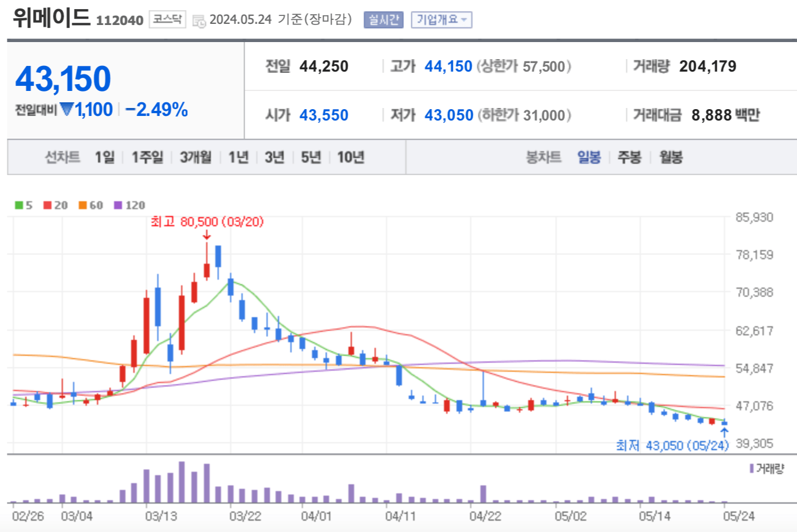Viewport: 797px width, 532px height.
Task: Select the 1주일 line chart tab
Action: [x=147, y=157]
